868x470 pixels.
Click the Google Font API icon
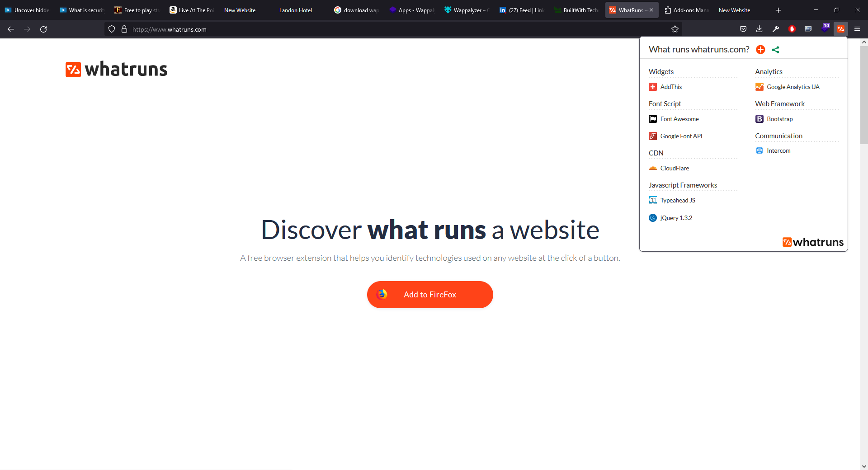click(653, 136)
